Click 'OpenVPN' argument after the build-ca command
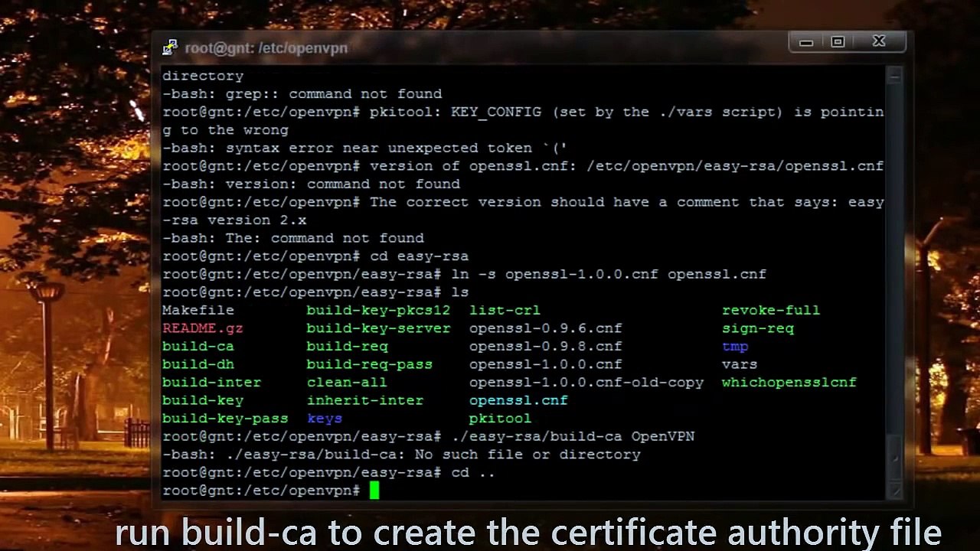This screenshot has height=551, width=980. coord(663,436)
